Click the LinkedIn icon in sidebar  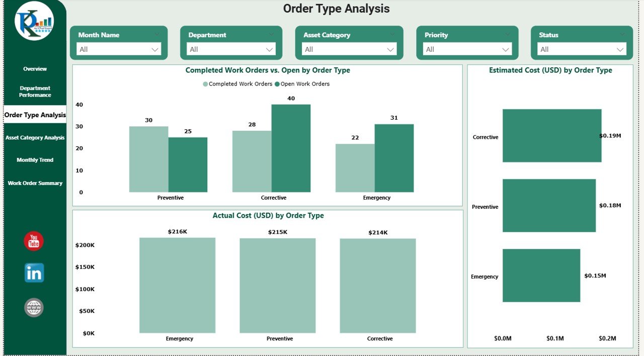point(33,273)
